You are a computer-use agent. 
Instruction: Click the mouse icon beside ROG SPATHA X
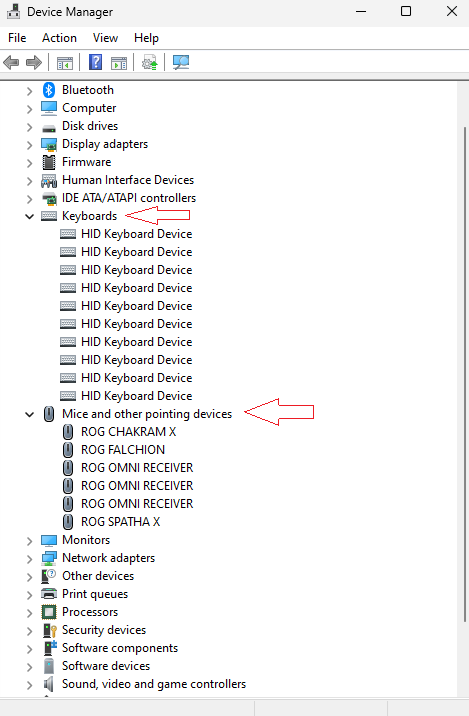68,522
